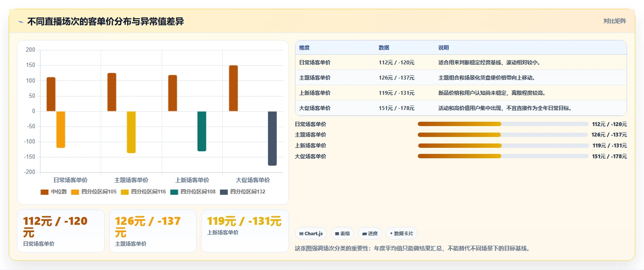Image resolution: width=644 pixels, height=270 pixels.
Task: Click the 上新场客单价 progress bar
Action: pos(503,146)
